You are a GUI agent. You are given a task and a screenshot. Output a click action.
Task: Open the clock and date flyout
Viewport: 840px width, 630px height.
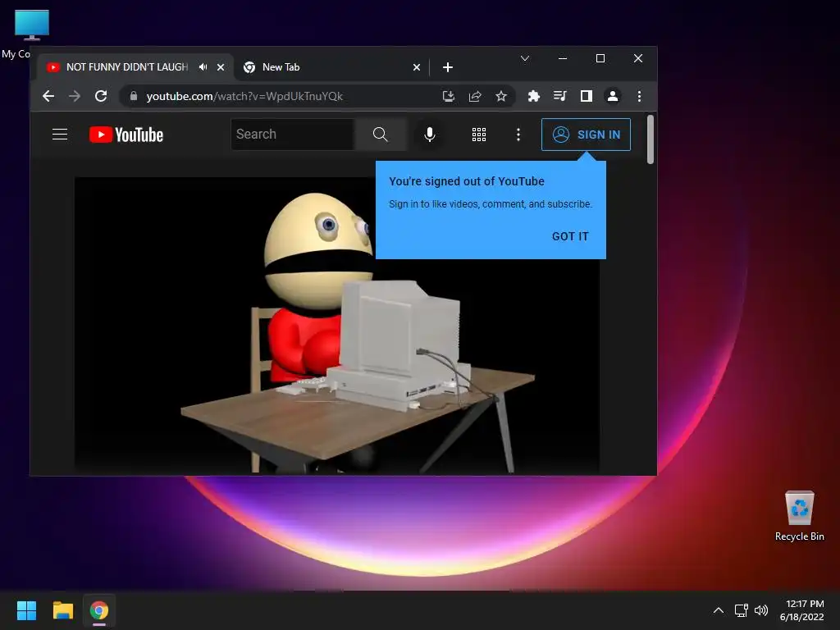[x=802, y=610]
